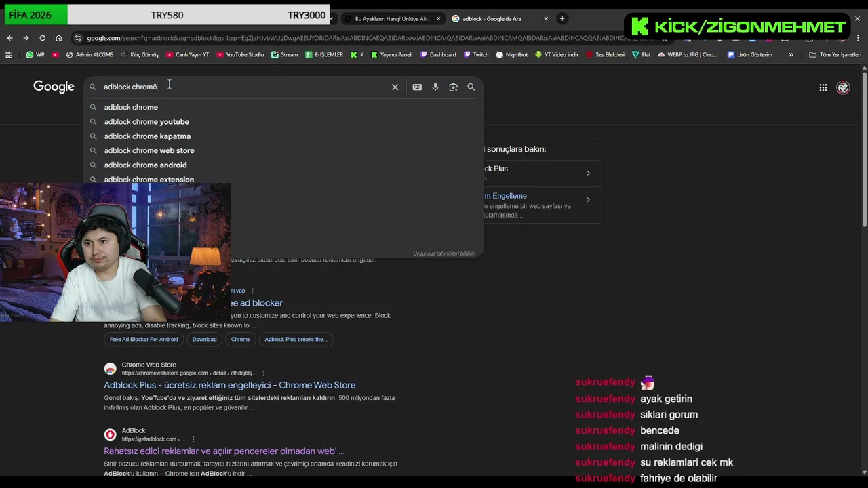Click the Google logo
Screen dimensions: 868x488
pos(54,87)
